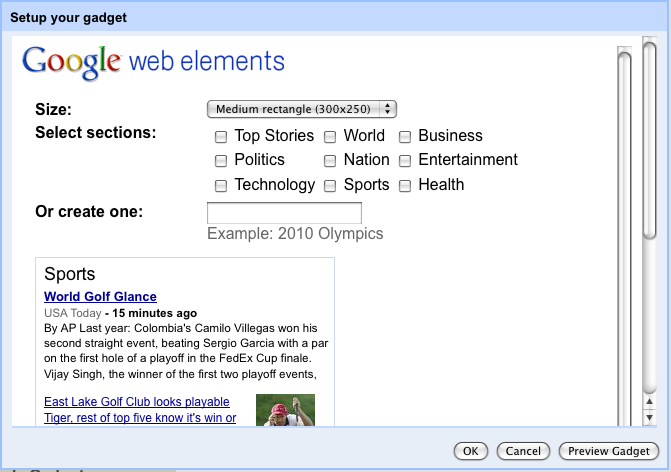Image resolution: width=671 pixels, height=472 pixels.
Task: Click the scroll down arrow
Action: [650, 419]
